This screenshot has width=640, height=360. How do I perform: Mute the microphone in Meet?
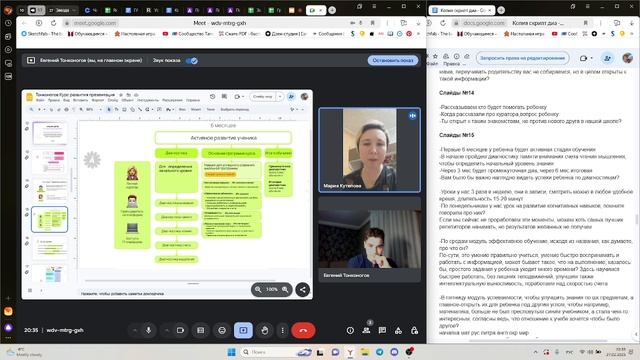tap(149, 330)
